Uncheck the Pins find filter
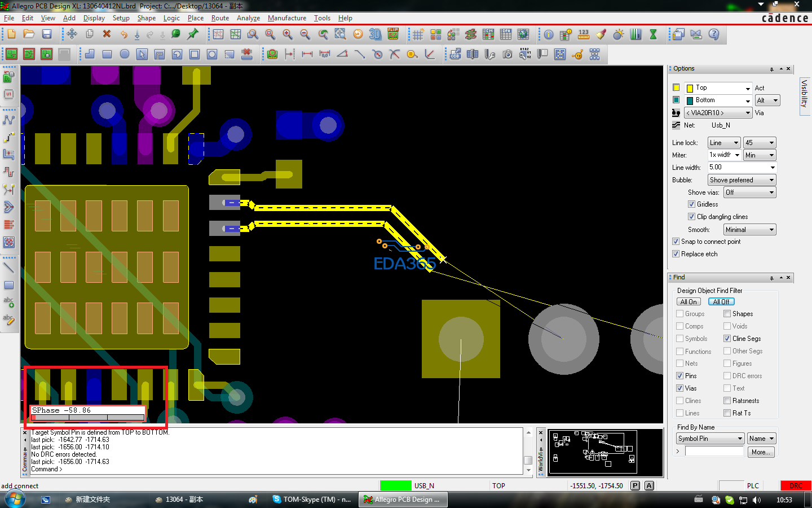This screenshot has height=508, width=812. point(680,376)
